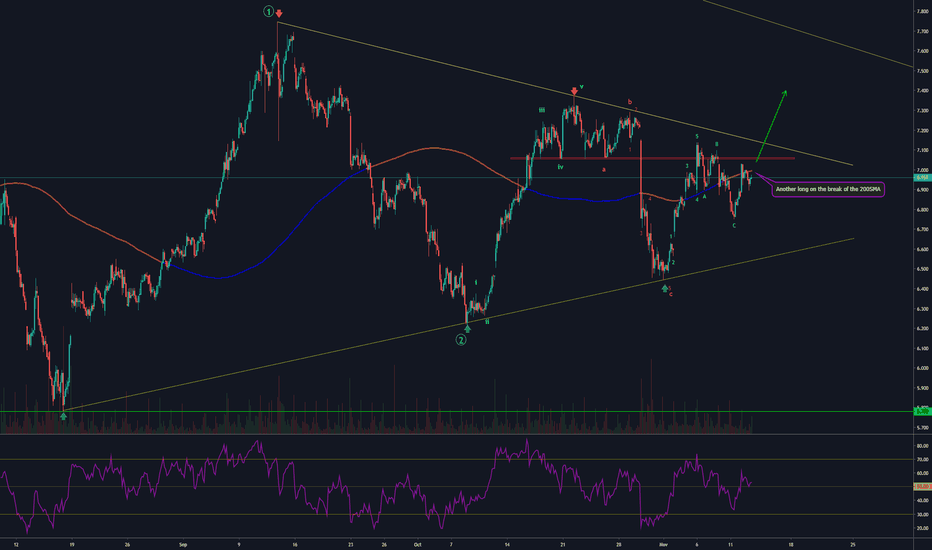Select the green up arrow above circled 2

pyautogui.click(x=467, y=328)
